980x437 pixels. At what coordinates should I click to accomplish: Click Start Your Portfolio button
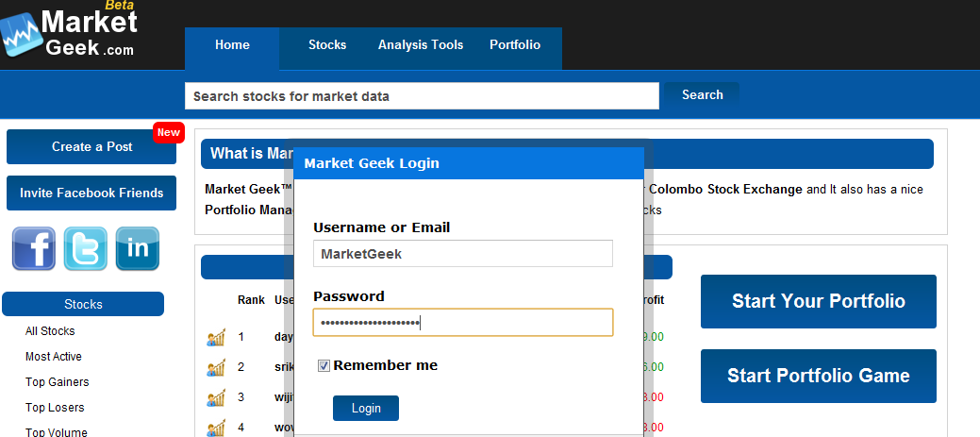click(818, 301)
